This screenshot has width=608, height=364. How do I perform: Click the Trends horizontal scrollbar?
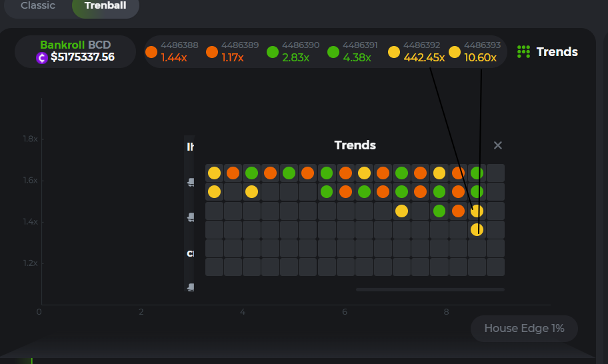[429, 289]
